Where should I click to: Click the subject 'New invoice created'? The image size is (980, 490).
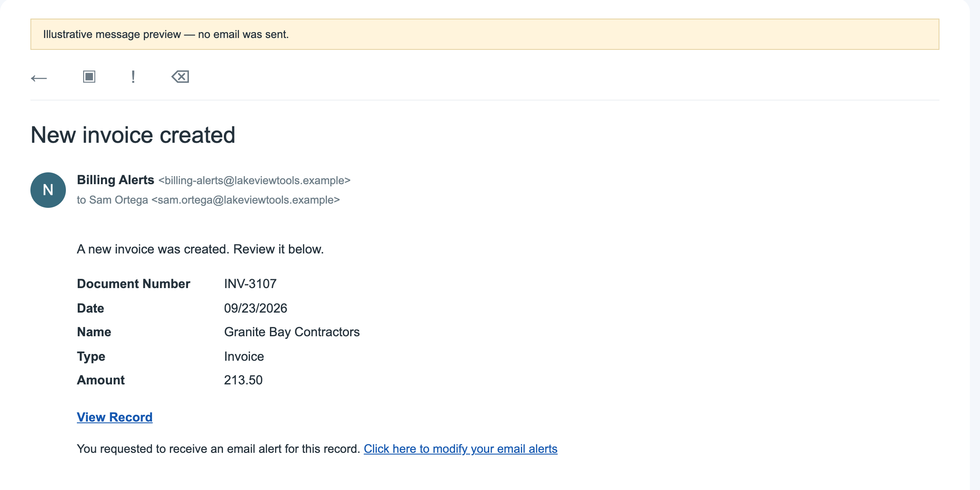pyautogui.click(x=133, y=135)
